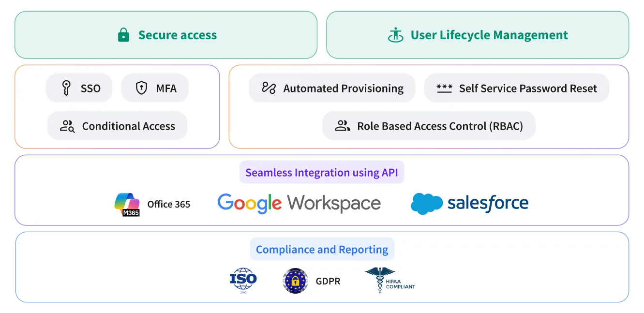Select the people icon beside Role Based Access Control
This screenshot has width=644, height=313.
342,126
